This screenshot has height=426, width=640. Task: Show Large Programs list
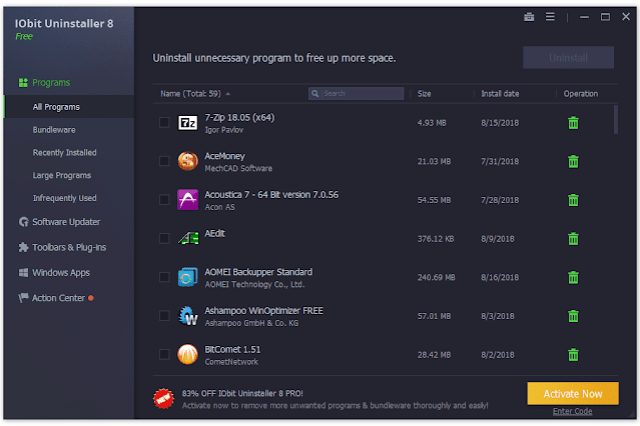pos(62,175)
